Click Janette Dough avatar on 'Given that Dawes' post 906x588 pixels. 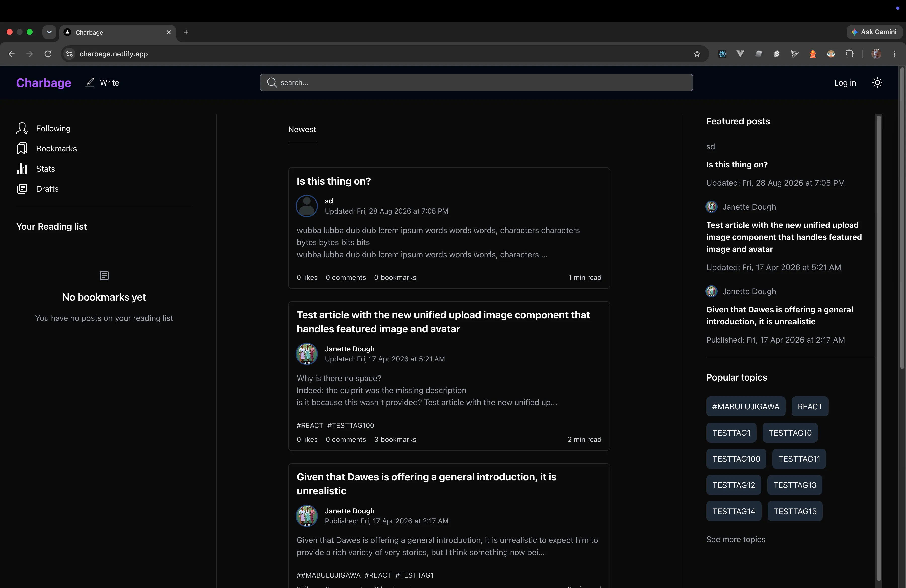pyautogui.click(x=307, y=516)
